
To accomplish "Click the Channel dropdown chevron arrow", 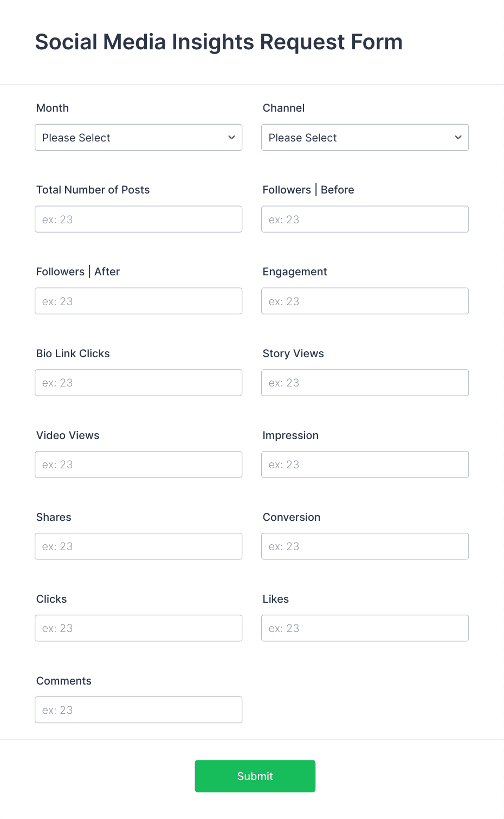I will [457, 138].
